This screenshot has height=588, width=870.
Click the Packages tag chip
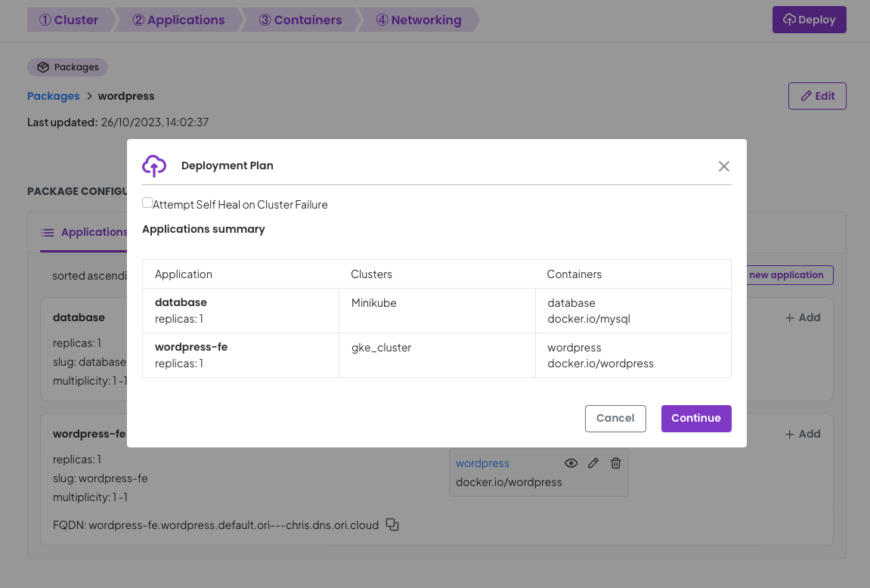(x=68, y=67)
